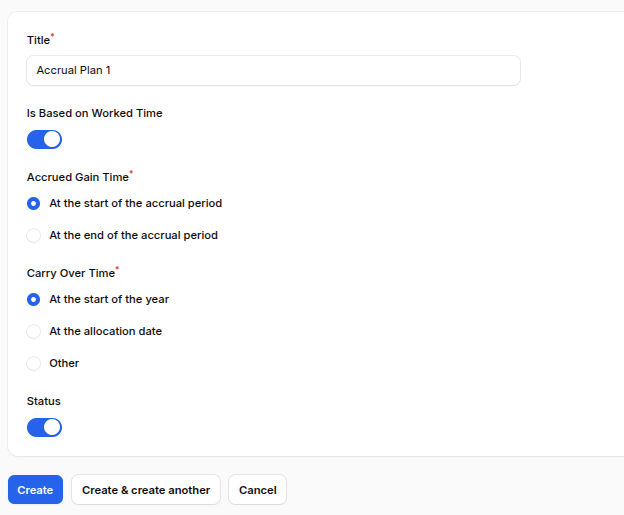Click the 'At the allocation date' label text
This screenshot has width=624, height=515.
pos(105,331)
